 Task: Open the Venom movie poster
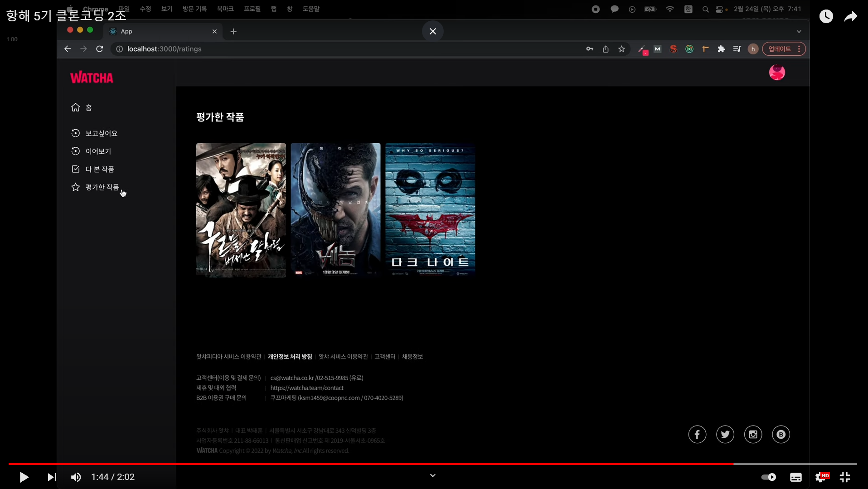click(x=335, y=210)
